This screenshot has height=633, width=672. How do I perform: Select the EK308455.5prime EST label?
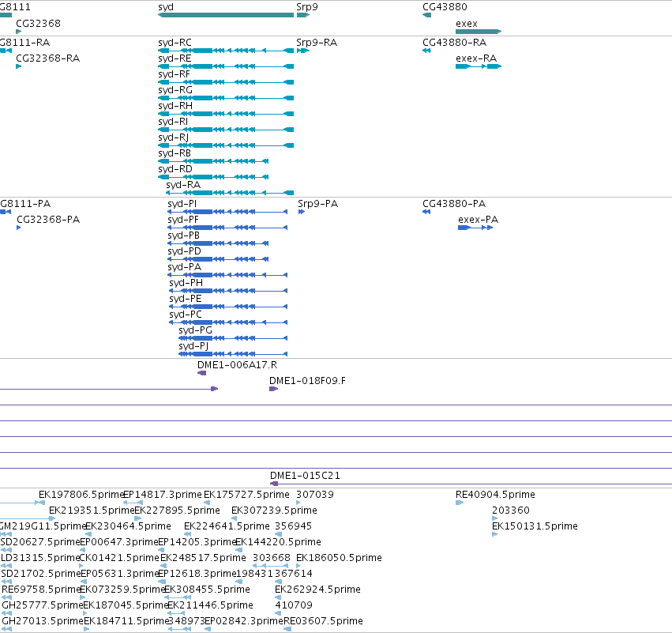click(207, 590)
